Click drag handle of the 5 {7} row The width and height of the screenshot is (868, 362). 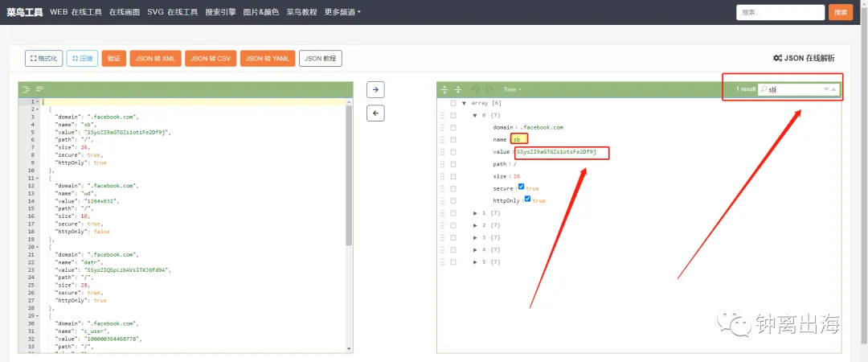[442, 261]
